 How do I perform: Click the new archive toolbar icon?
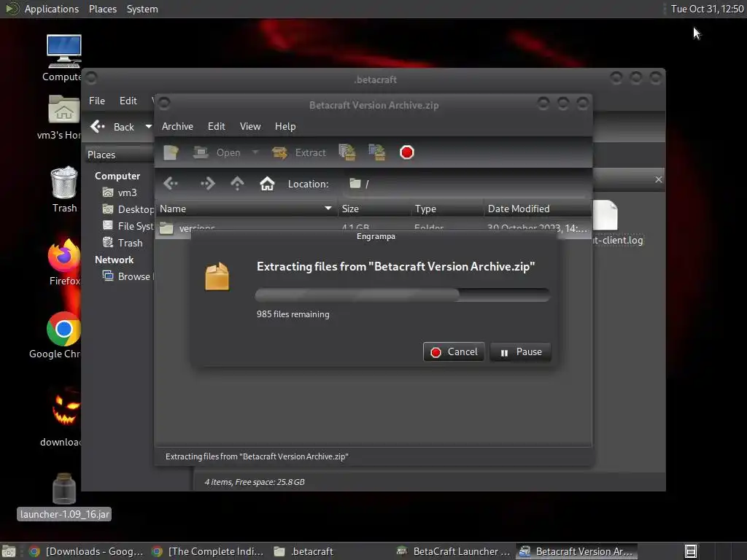171,152
